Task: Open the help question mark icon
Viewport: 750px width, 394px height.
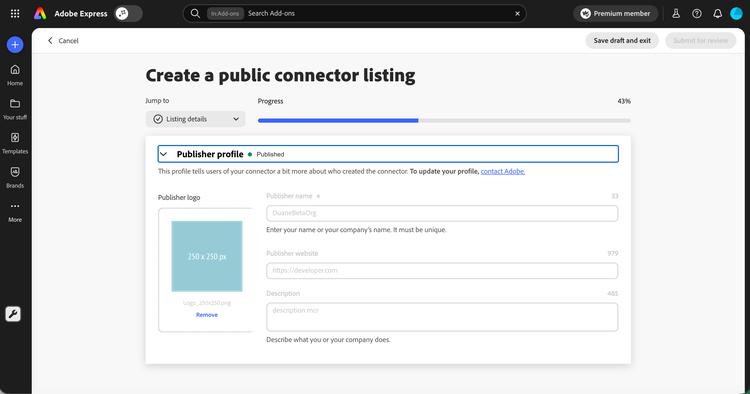Action: (x=697, y=13)
